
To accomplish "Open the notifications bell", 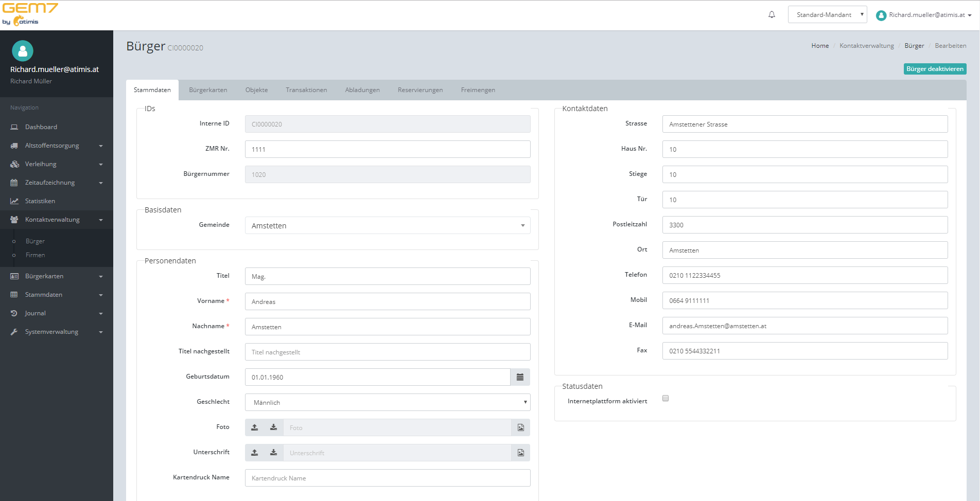I will tap(772, 15).
